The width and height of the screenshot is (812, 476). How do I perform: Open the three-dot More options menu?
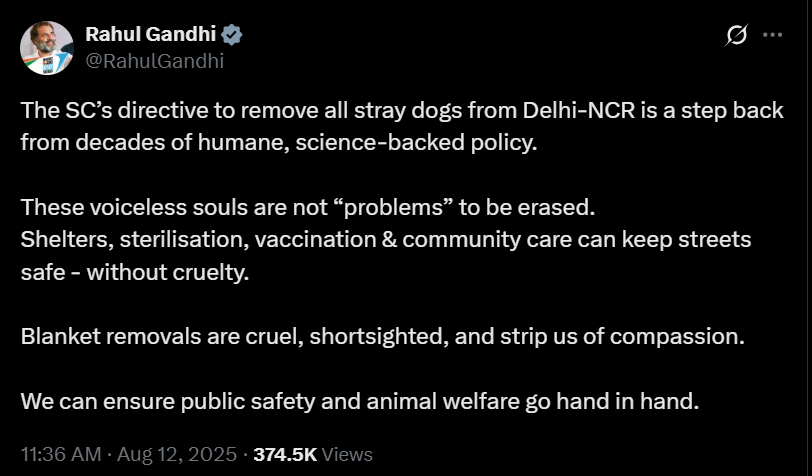pyautogui.click(x=772, y=35)
